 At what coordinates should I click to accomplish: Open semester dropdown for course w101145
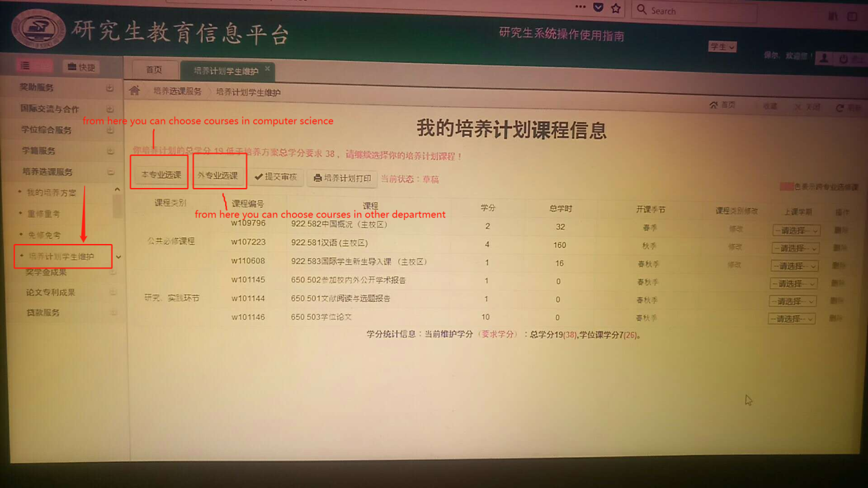click(x=793, y=284)
